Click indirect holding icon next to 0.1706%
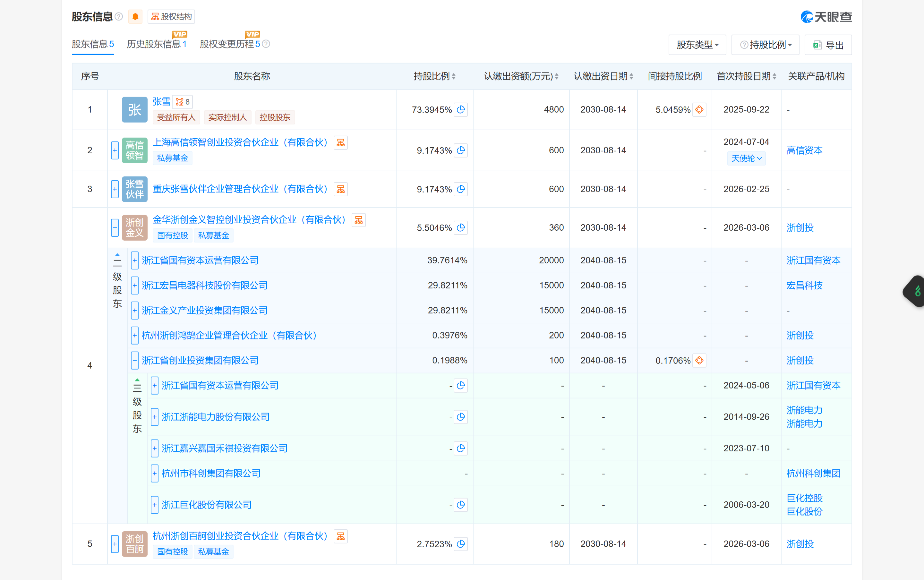The image size is (924, 580). tap(699, 361)
